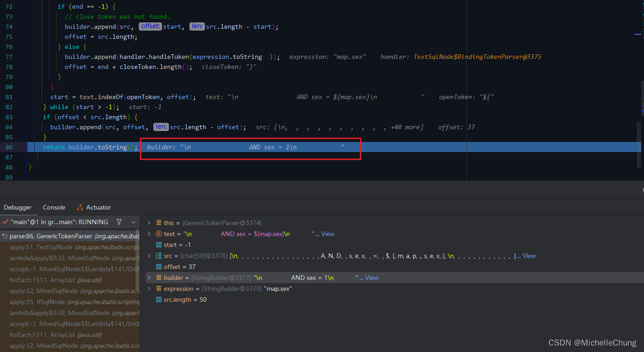Click the object icon beside 'expression' variable
This screenshot has height=352, width=644.
159,289
